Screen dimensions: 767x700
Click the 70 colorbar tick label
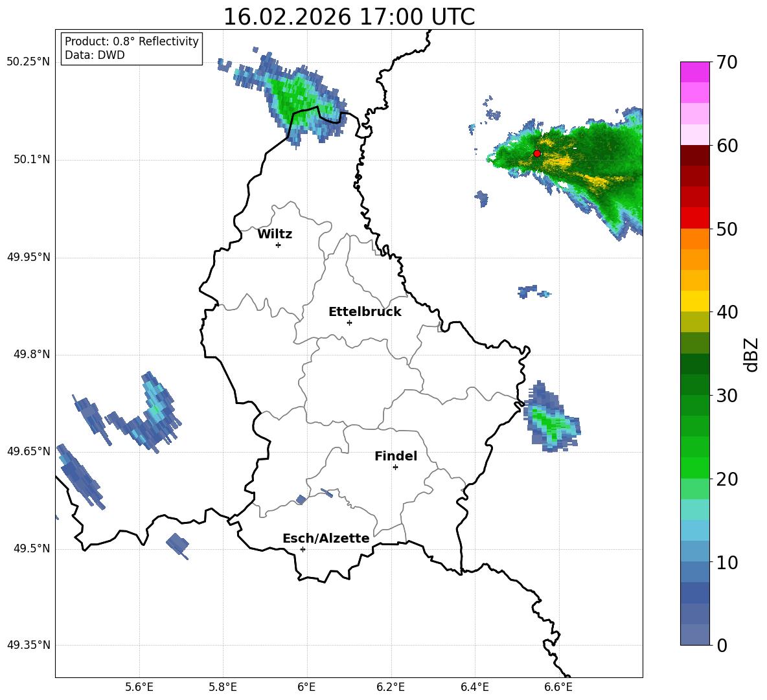[727, 62]
